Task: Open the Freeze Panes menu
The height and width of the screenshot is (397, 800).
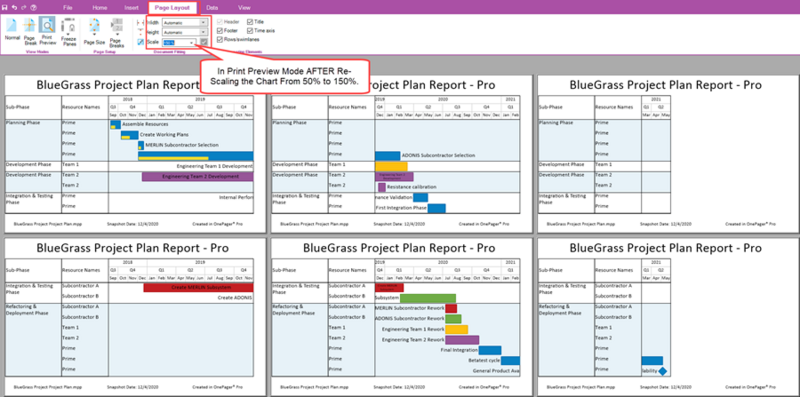Action: (x=68, y=32)
